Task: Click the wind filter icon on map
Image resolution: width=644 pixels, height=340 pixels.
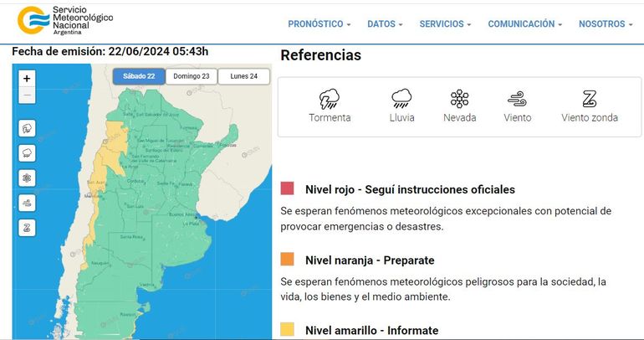Action: tap(27, 203)
